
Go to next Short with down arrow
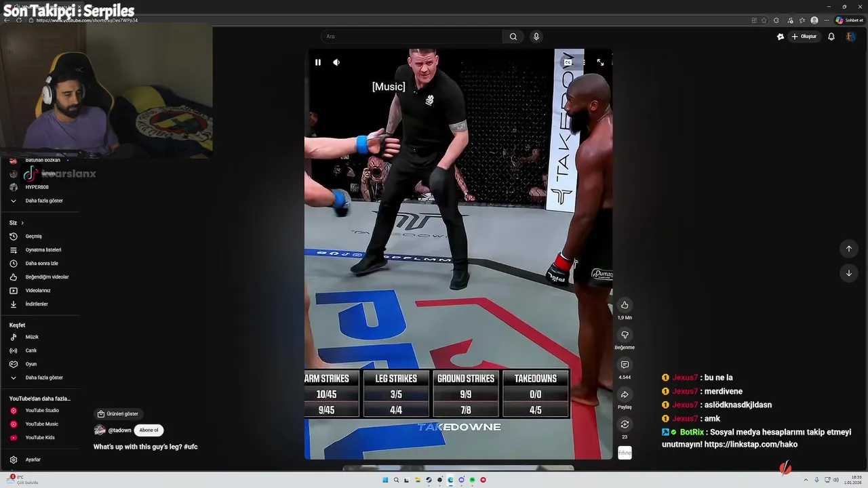coord(848,273)
